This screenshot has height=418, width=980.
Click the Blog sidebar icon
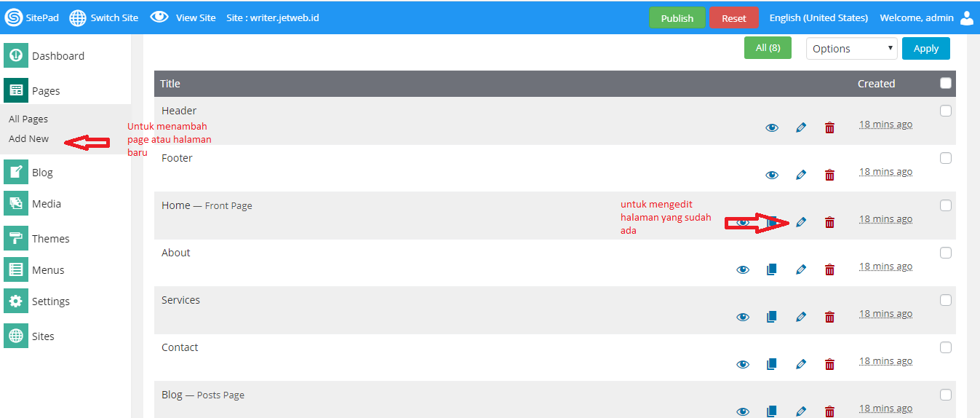click(x=16, y=172)
